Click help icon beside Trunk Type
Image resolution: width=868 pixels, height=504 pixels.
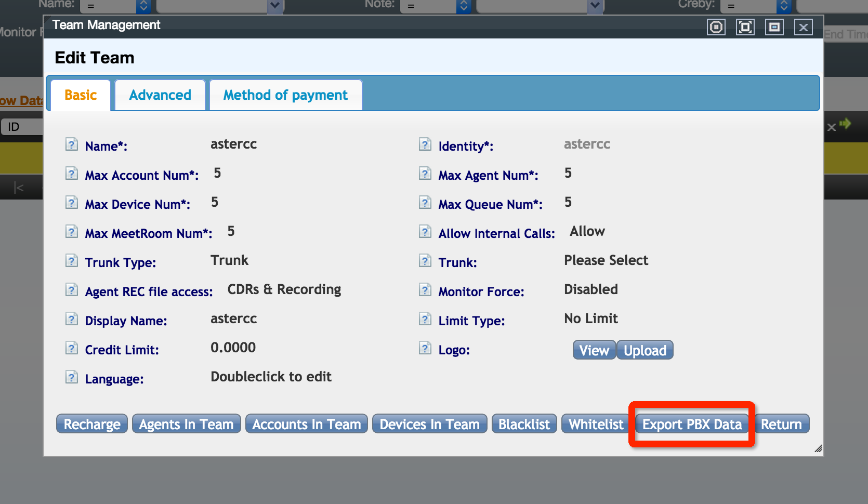(x=72, y=261)
